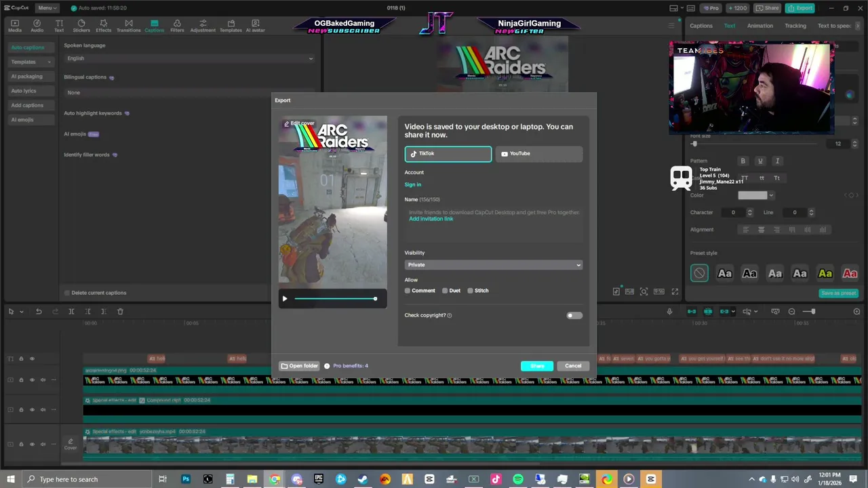The image size is (868, 488).
Task: Toggle lock on the Compound clip track
Action: coord(21,409)
